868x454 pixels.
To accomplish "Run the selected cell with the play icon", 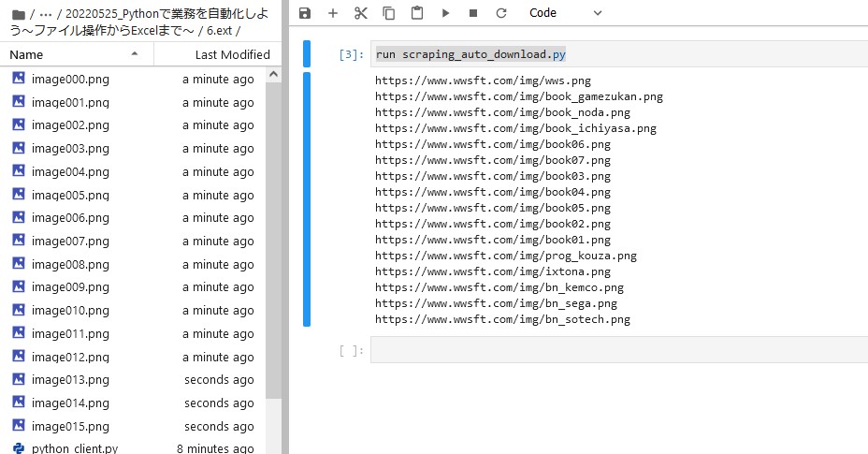I will click(x=445, y=13).
